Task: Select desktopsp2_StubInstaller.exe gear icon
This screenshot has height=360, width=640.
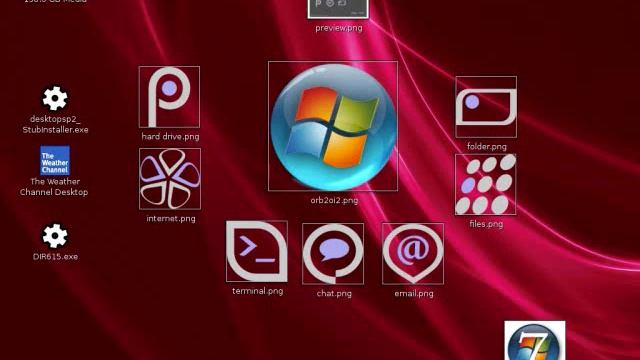Action: coord(55,98)
